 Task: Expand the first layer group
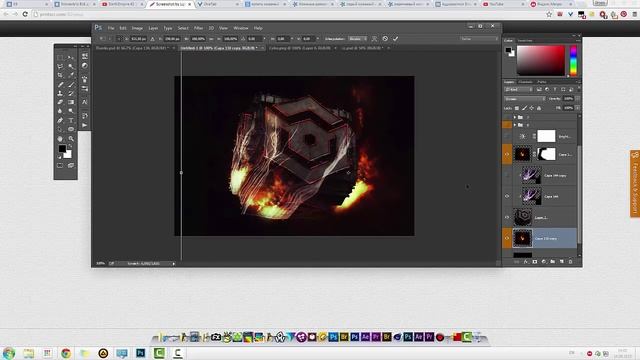tap(515, 117)
